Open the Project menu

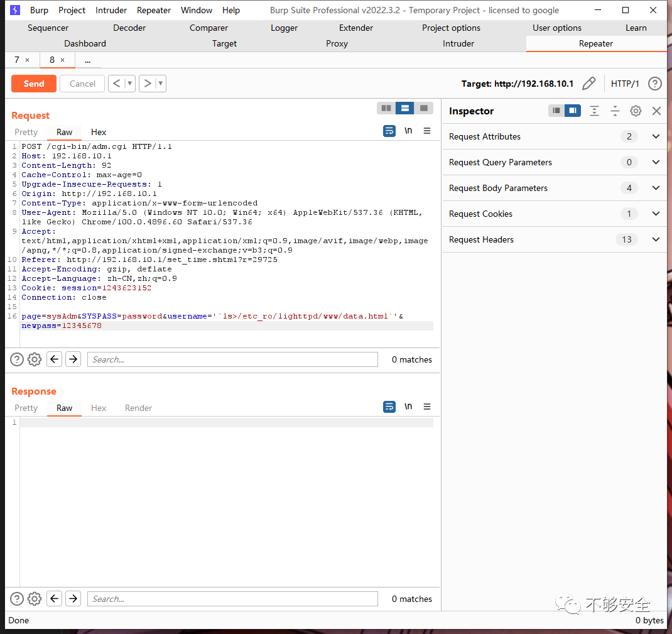72,10
